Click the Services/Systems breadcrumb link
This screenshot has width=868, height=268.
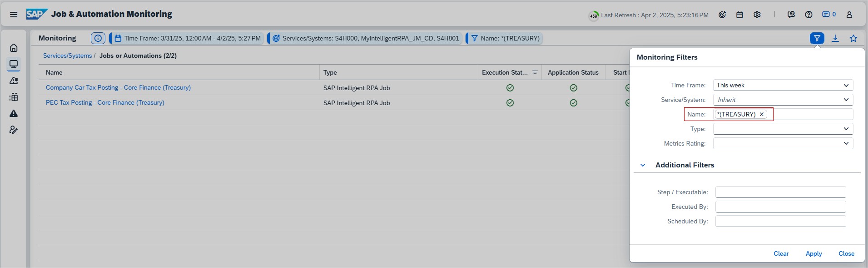pyautogui.click(x=67, y=56)
